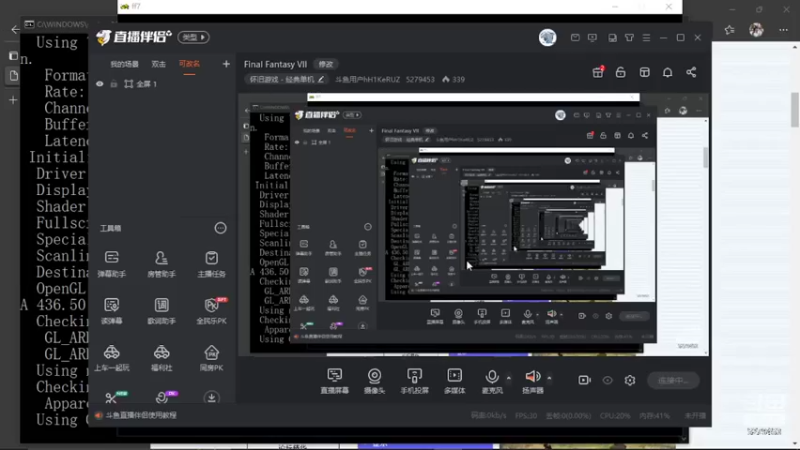
Task: Open the 读弹幕 read-danmaku tool
Action: [111, 311]
